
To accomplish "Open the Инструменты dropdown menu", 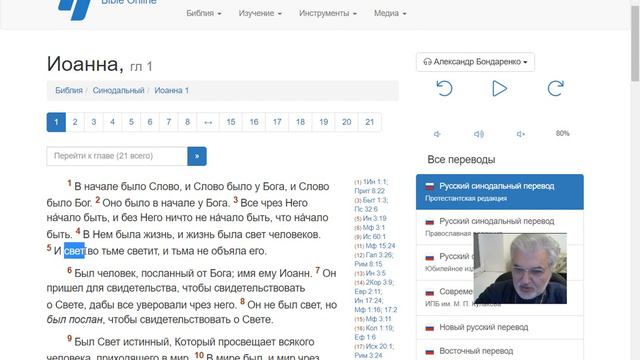I will 328,13.
